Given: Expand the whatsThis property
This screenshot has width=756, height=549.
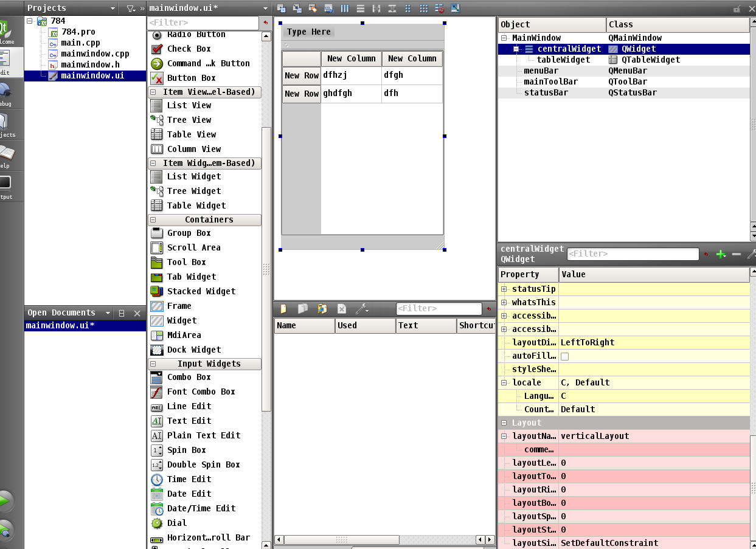Looking at the screenshot, I should [x=504, y=303].
